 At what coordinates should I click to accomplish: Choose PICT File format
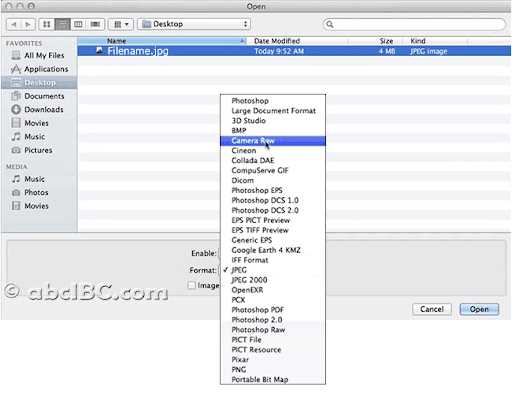273,340
